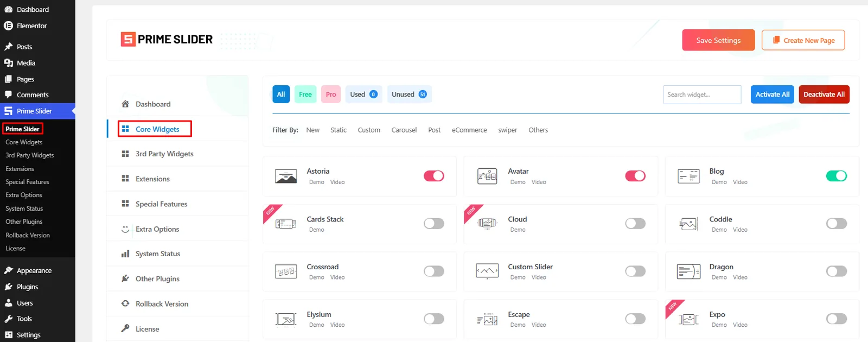Select the All filter tab

pyautogui.click(x=281, y=94)
